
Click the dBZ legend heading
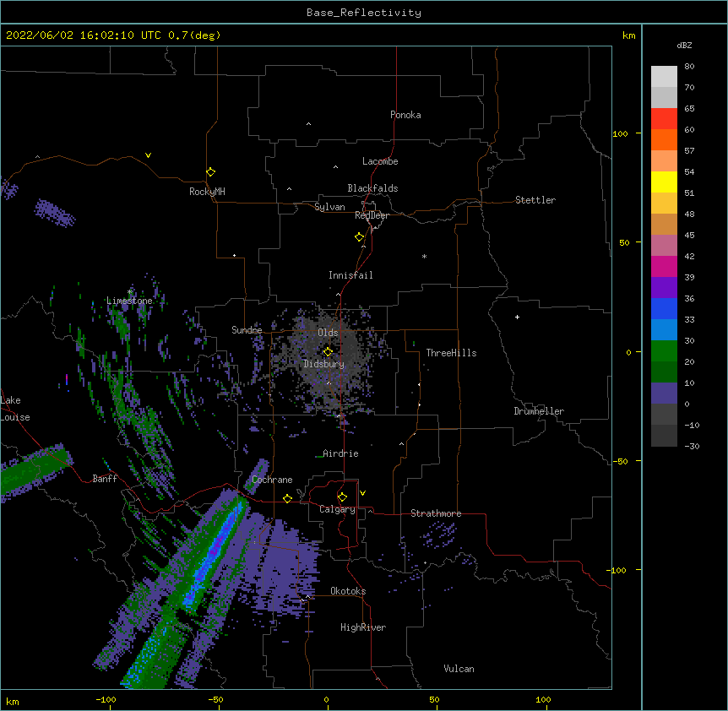point(684,45)
